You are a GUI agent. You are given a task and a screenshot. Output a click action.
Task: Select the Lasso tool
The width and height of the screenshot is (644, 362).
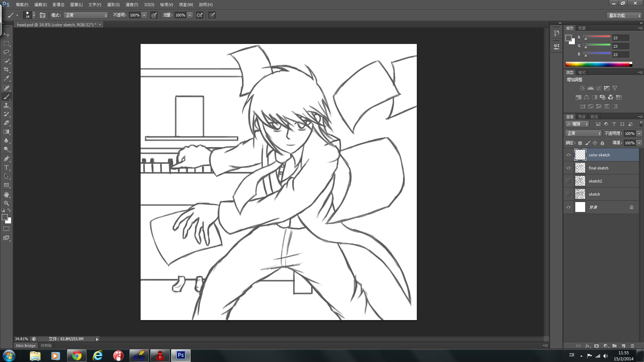point(6,52)
